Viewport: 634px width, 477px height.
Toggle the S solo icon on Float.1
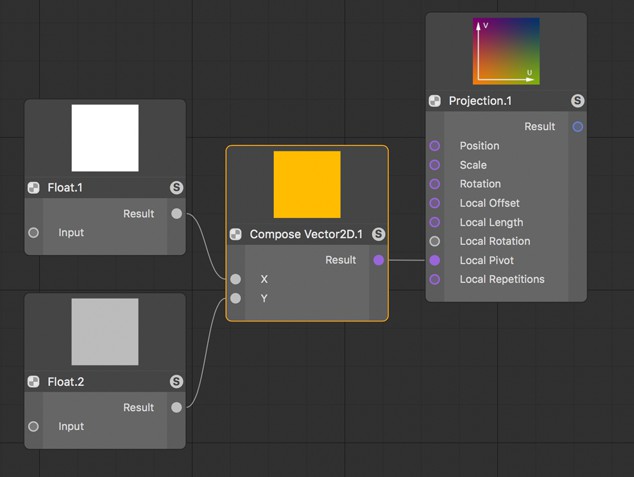click(x=176, y=188)
